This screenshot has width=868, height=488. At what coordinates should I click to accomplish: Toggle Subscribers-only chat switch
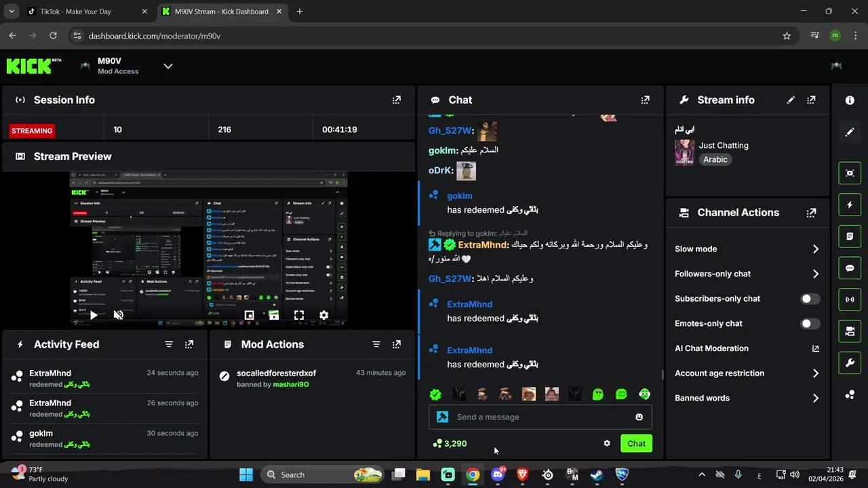[x=810, y=299]
